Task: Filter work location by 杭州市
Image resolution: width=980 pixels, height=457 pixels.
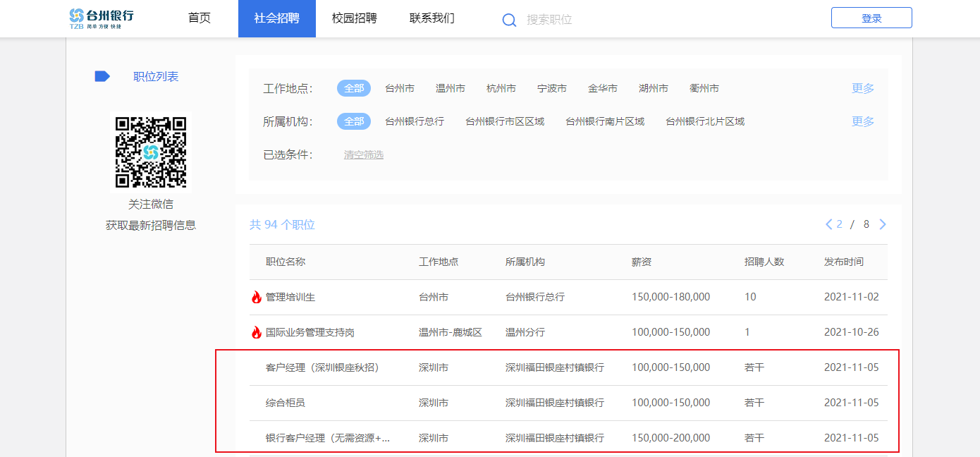Action: (501, 88)
